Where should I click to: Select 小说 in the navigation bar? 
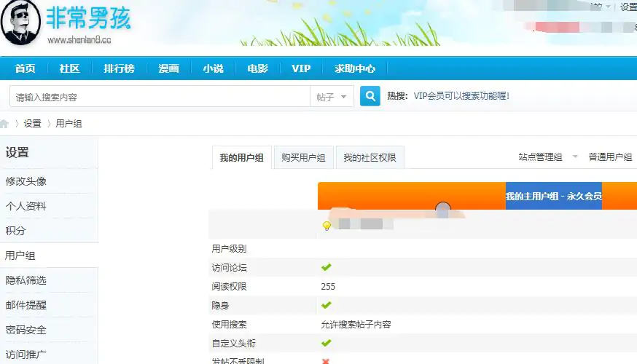pyautogui.click(x=214, y=68)
